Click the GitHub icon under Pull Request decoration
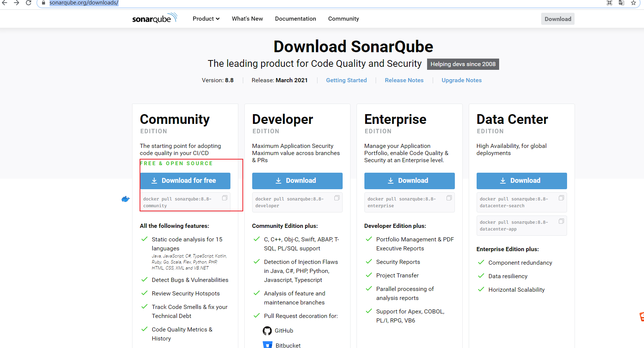644x348 pixels. [267, 330]
